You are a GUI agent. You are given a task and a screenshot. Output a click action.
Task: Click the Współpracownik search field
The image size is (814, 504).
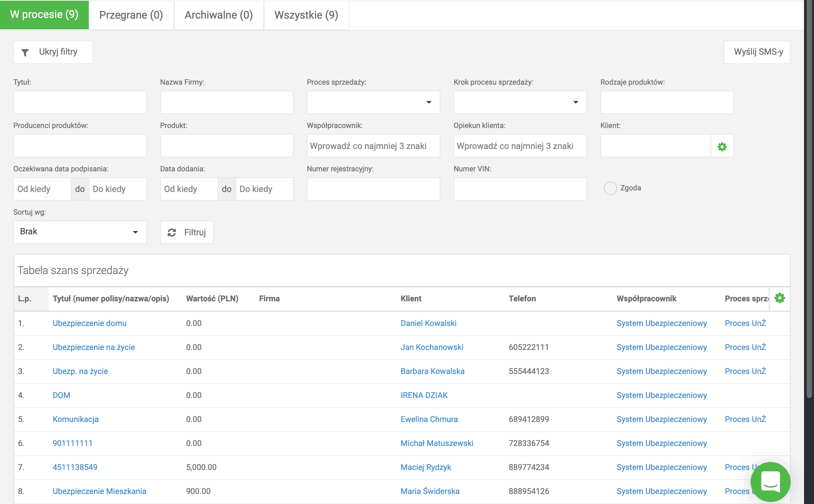(373, 146)
